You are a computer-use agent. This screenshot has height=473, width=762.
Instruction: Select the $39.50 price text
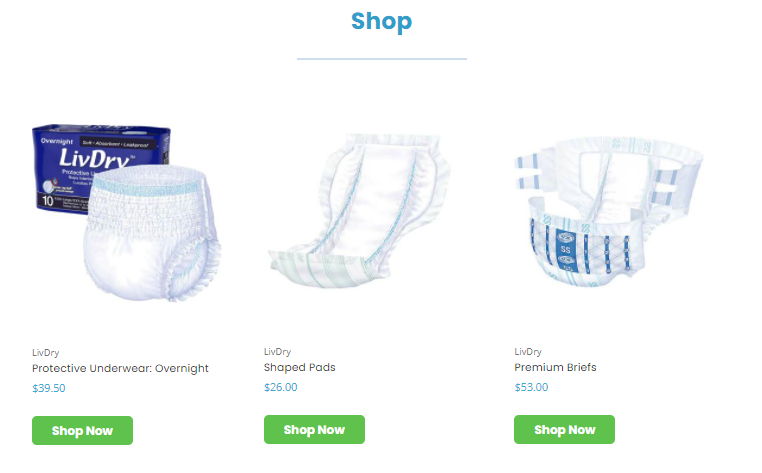pyautogui.click(x=49, y=388)
